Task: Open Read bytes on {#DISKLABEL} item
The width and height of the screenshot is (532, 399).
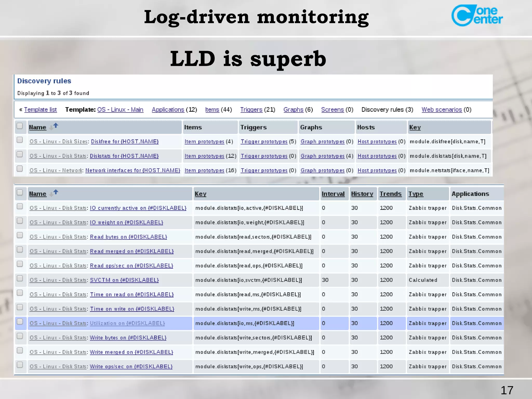Action: [x=129, y=237]
